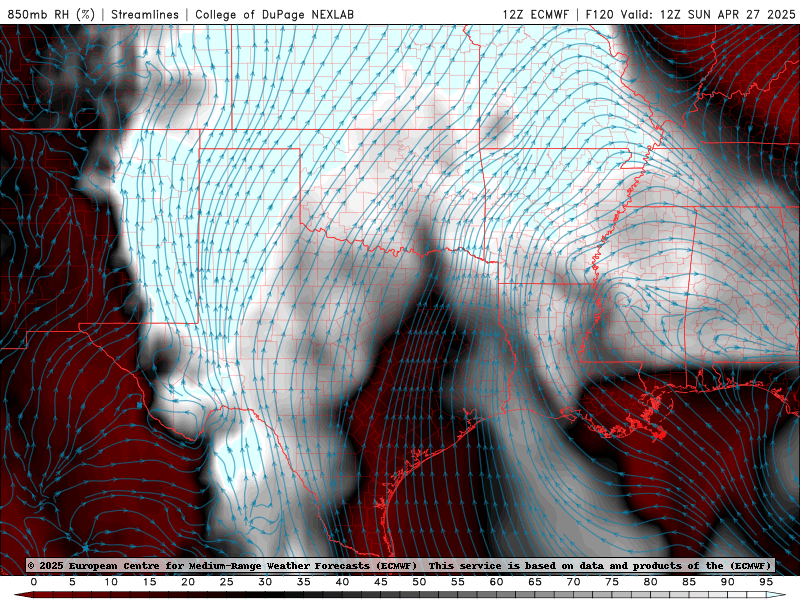Pick the 55 tick label on colorbar
Screen dimensions: 800x600
(x=458, y=582)
